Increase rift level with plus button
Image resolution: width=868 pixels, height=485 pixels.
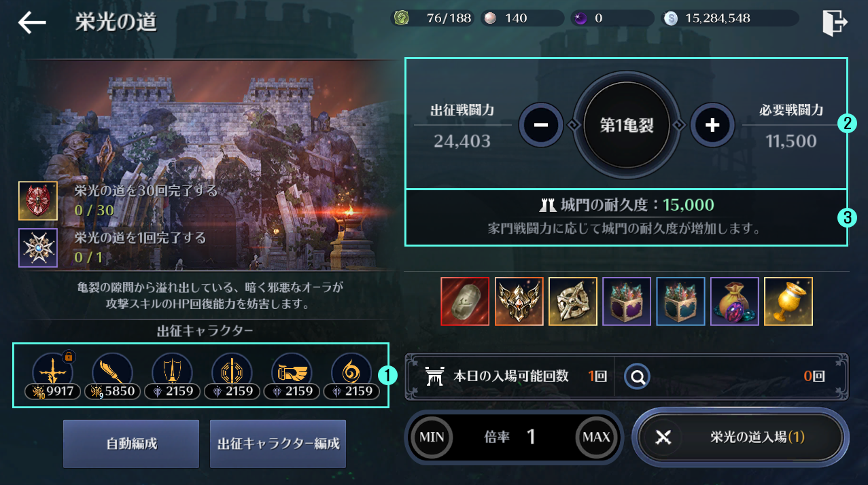pos(712,124)
